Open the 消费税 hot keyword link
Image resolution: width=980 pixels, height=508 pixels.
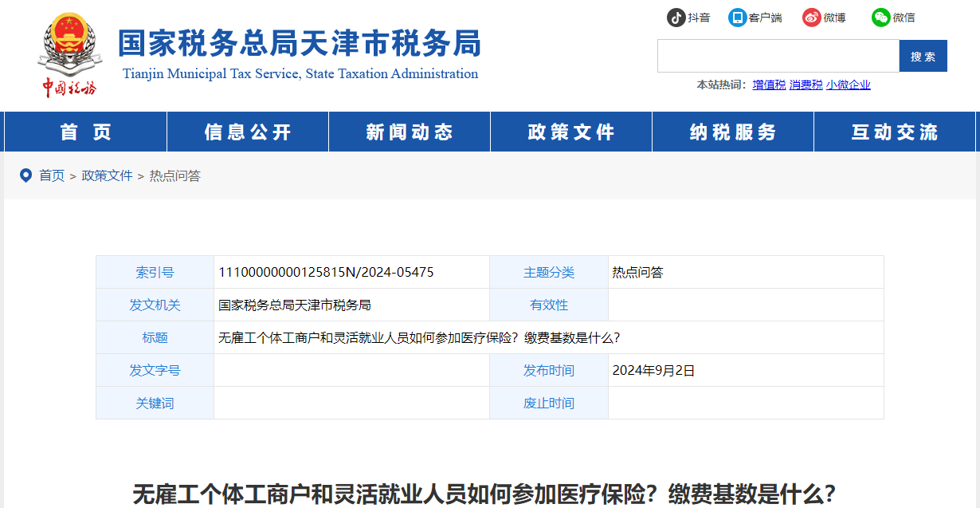click(806, 85)
